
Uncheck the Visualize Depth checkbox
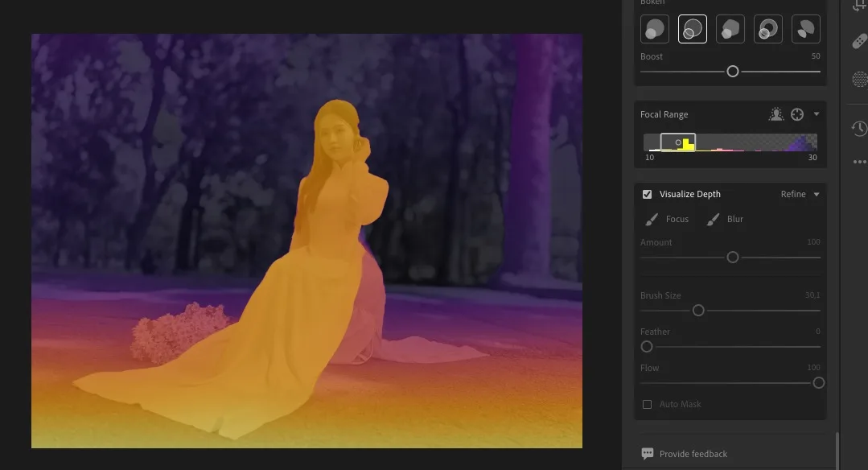point(647,194)
